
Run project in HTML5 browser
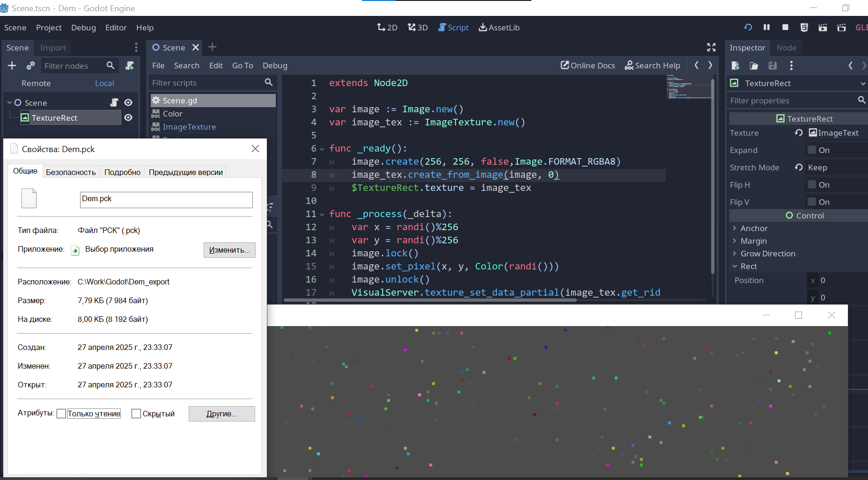(804, 28)
